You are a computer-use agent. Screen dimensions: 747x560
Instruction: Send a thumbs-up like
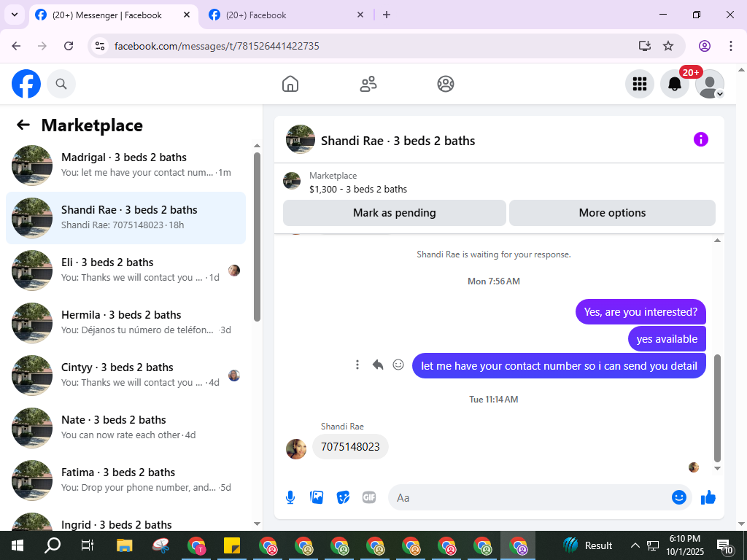(708, 497)
